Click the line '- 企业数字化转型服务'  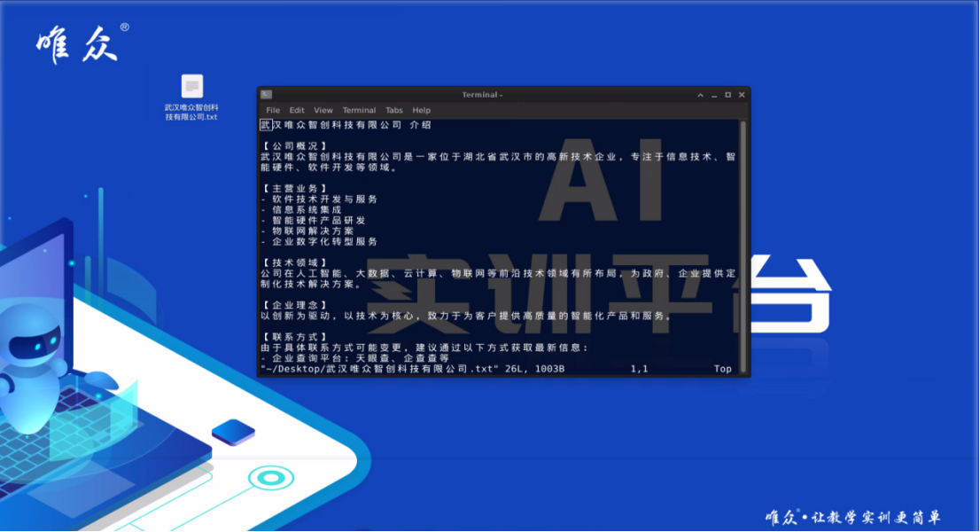[x=319, y=241]
